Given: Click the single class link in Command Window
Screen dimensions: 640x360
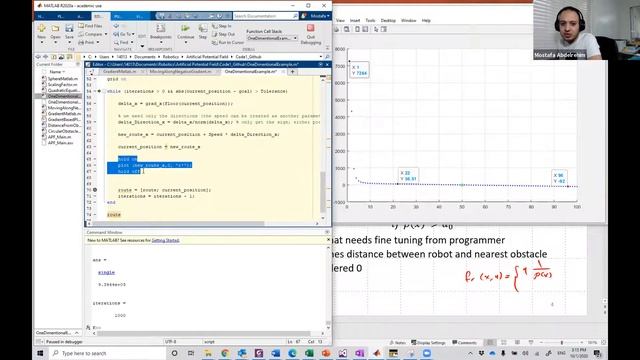Looking at the screenshot, I should pos(106,272).
